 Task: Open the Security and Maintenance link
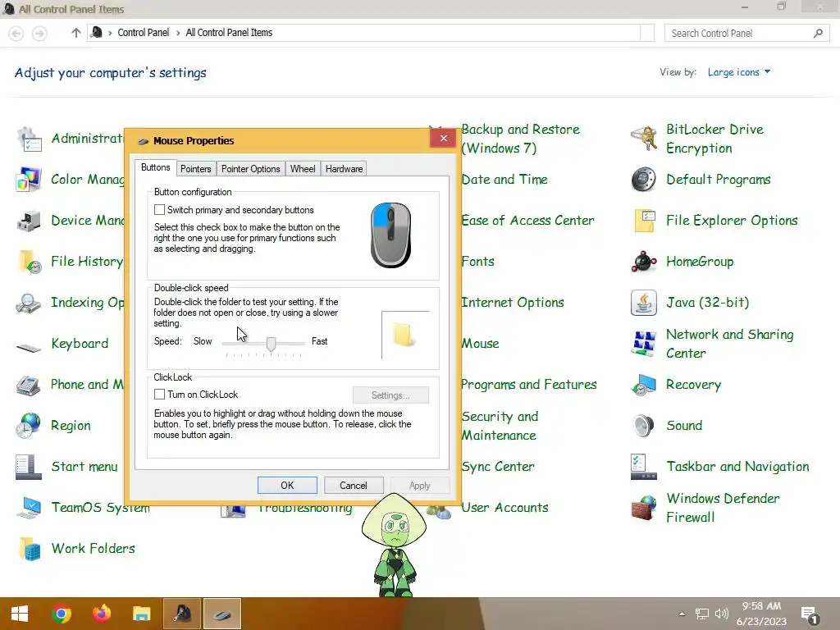point(500,426)
